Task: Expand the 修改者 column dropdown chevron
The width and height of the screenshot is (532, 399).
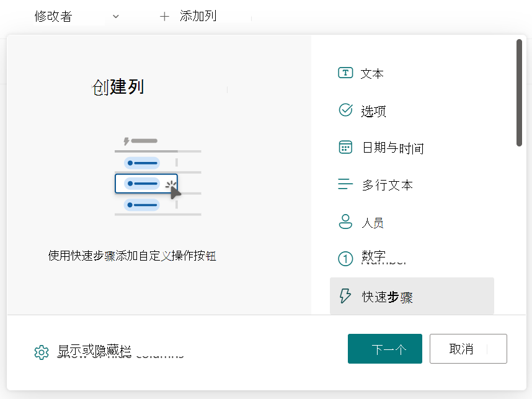Action: coord(116,16)
